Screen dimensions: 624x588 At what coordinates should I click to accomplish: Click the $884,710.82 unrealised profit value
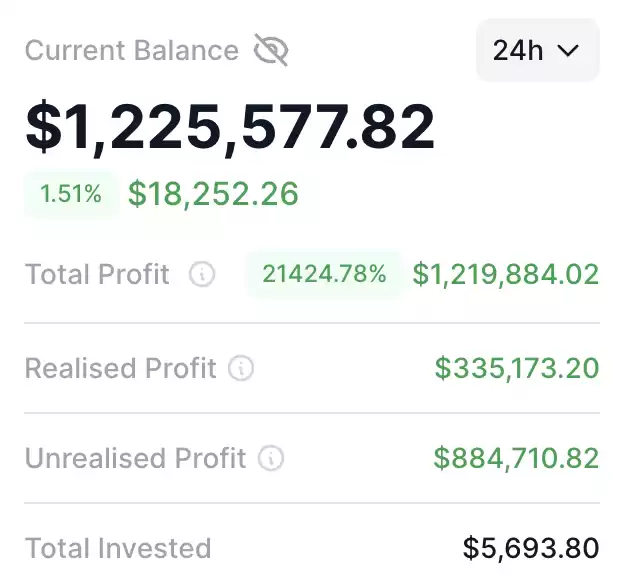pos(516,459)
